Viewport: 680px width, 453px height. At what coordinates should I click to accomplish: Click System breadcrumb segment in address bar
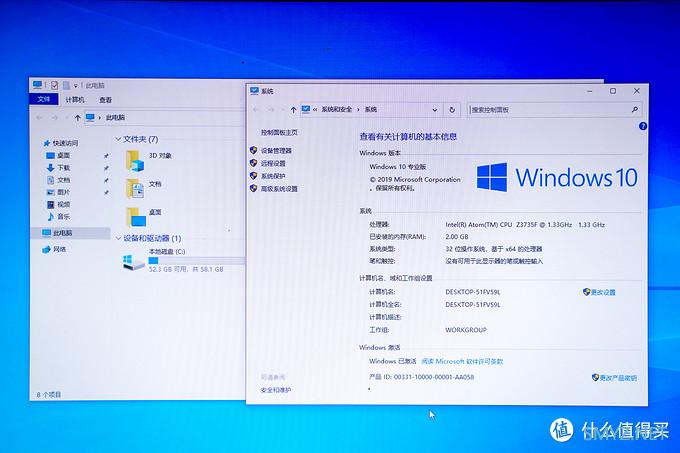371,110
